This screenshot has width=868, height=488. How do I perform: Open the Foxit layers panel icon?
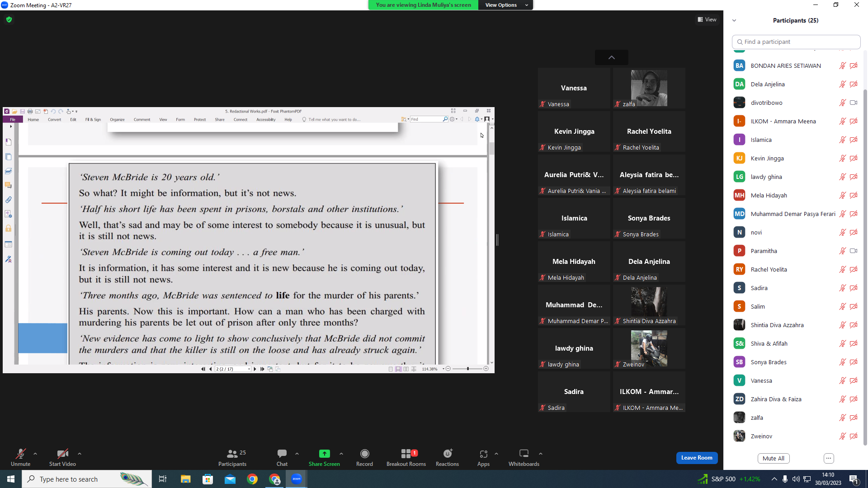(8, 171)
